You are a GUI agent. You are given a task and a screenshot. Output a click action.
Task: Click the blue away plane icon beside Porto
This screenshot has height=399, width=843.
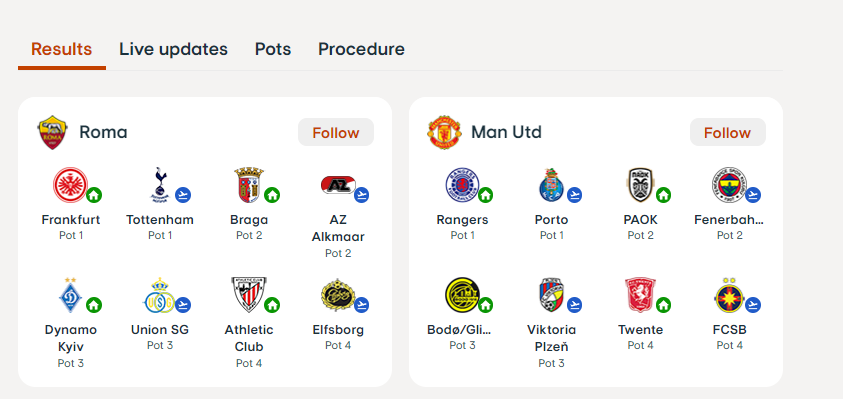coord(574,195)
